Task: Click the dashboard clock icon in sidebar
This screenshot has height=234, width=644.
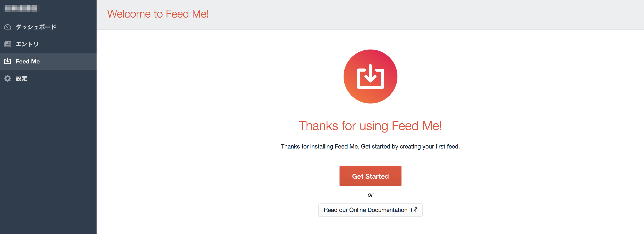Action: [x=7, y=27]
